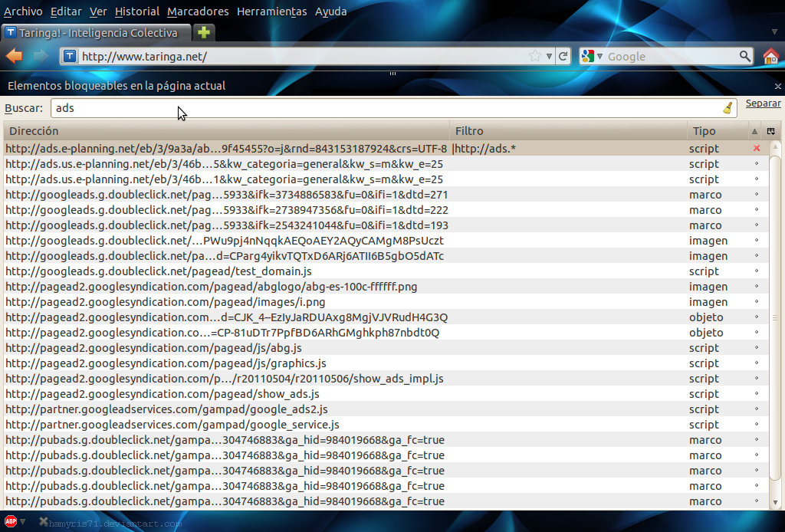Click the Buscar label
Image resolution: width=785 pixels, height=532 pixels.
pyautogui.click(x=24, y=108)
